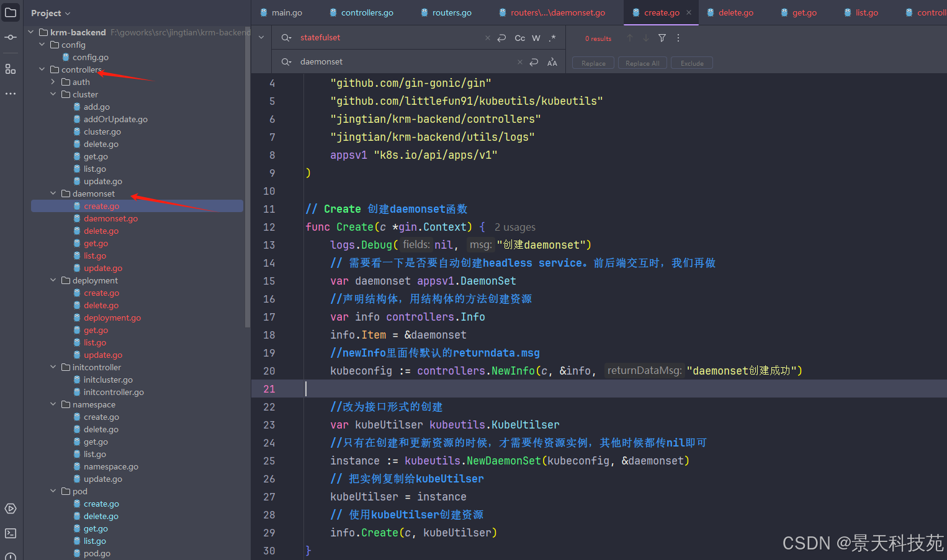Open the Problems tool window icon
This screenshot has width=947, height=560.
[x=11, y=556]
